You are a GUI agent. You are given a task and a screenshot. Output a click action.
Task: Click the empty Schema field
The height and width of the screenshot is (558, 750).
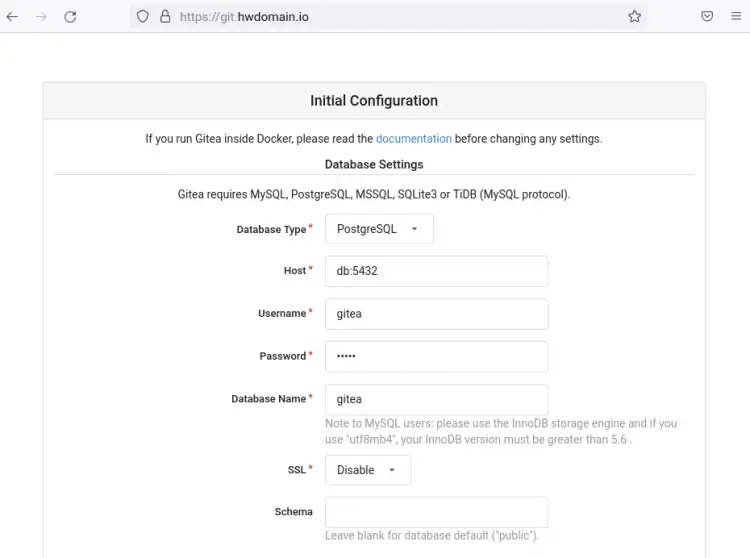pos(436,512)
